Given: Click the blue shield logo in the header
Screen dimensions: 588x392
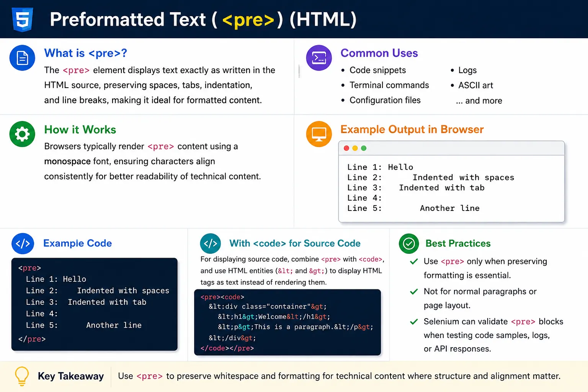Looking at the screenshot, I should pyautogui.click(x=23, y=20).
